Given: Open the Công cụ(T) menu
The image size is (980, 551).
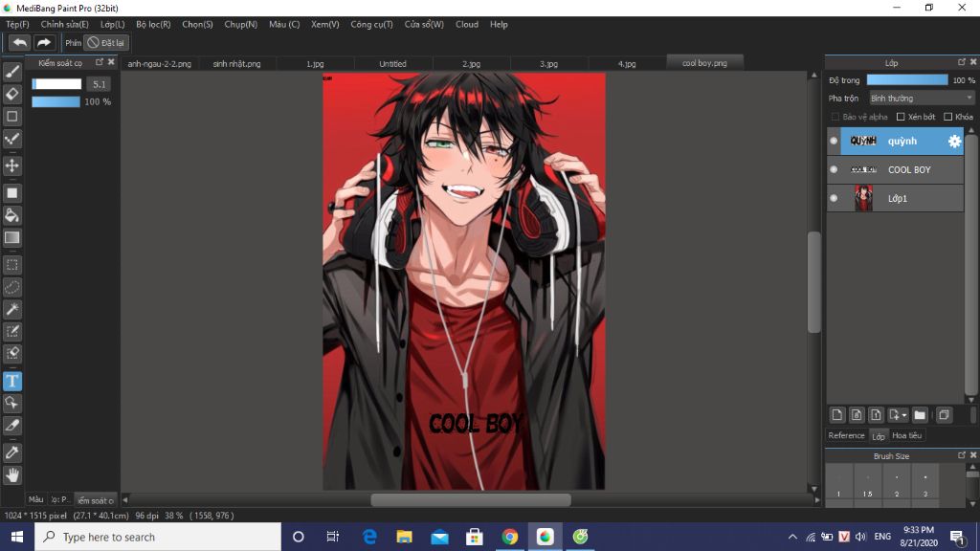Looking at the screenshot, I should [x=372, y=24].
